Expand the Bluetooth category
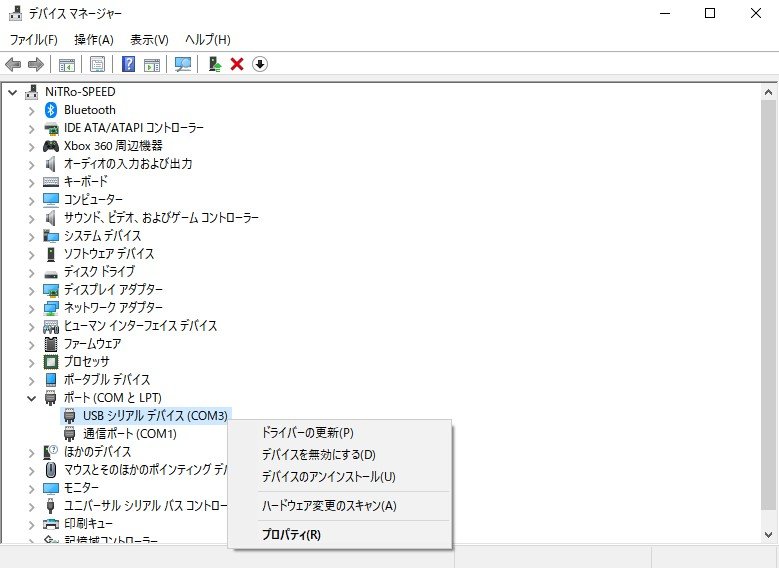 click(31, 111)
